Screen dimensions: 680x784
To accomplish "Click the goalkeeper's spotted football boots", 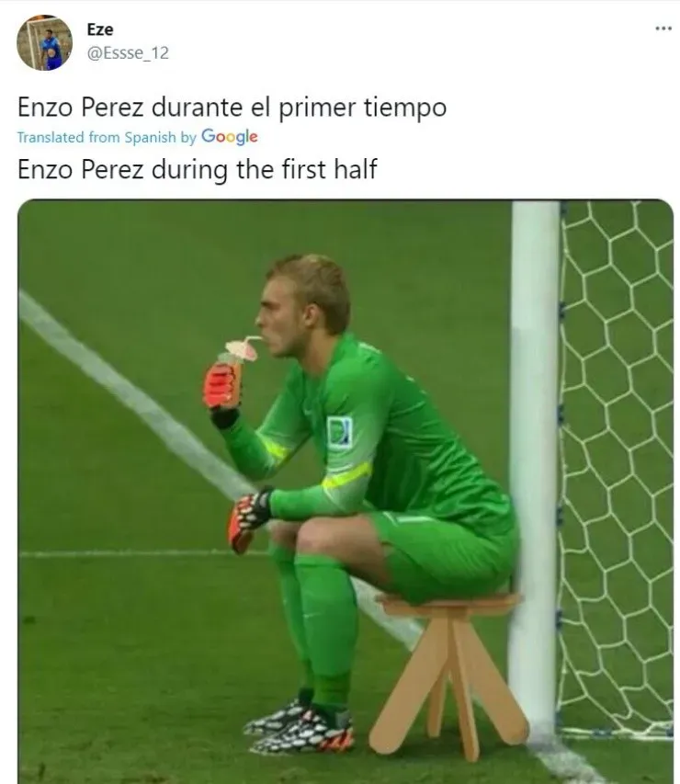I will (x=300, y=725).
